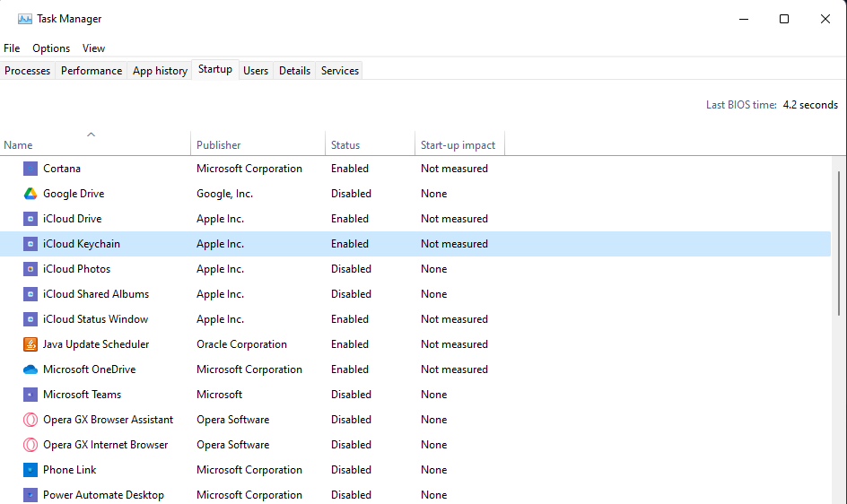The image size is (847, 504).
Task: Click the iCloud Photos app icon
Action: point(31,269)
